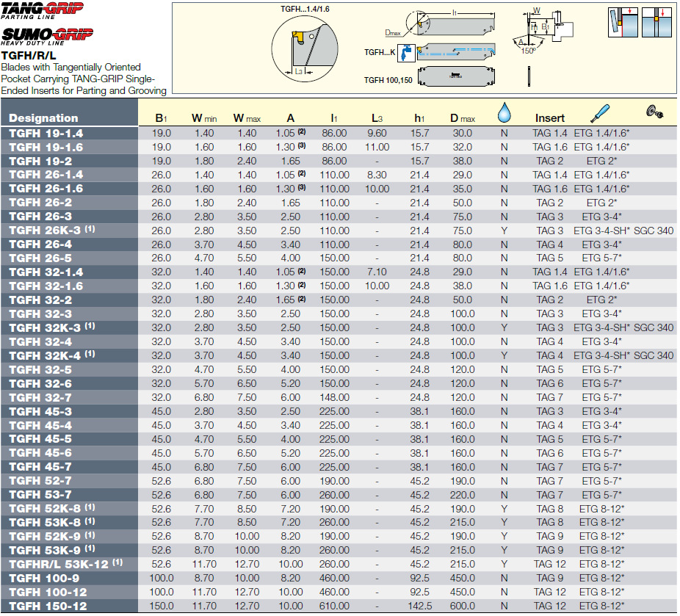Viewport: 680px width, 616px height.
Task: Click the 9.60 L3 value
Action: point(377,134)
